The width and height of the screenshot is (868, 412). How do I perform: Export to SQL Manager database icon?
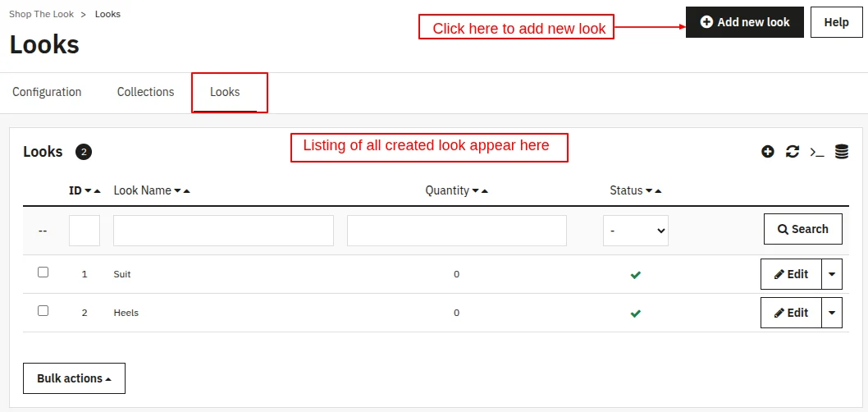coord(842,151)
